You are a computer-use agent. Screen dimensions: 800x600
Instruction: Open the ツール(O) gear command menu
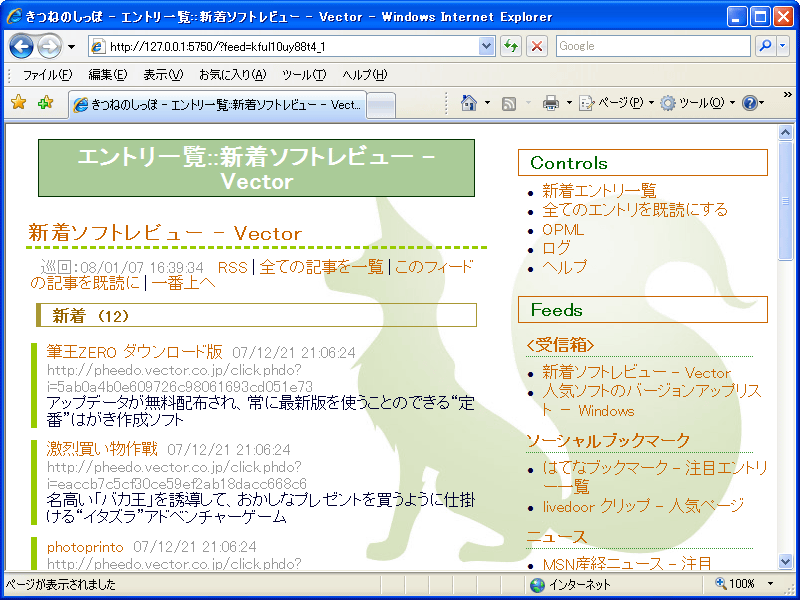point(697,103)
